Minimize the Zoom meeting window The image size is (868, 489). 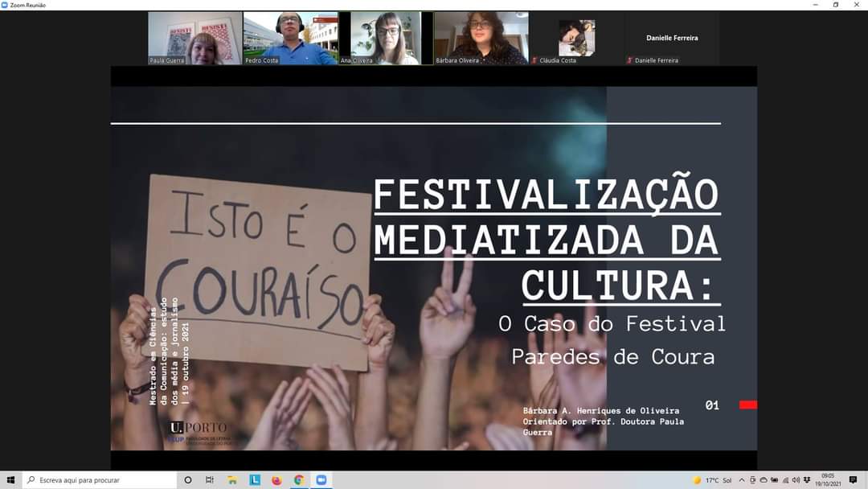coord(815,5)
